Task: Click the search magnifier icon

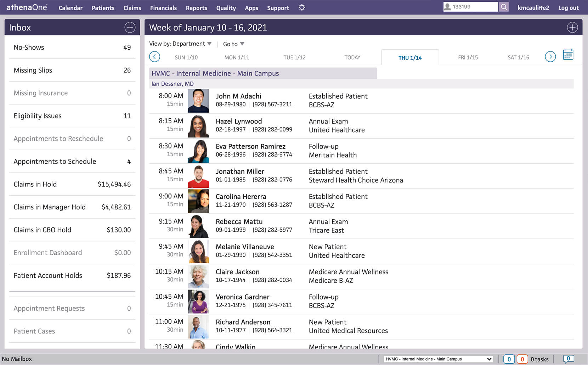Action: (504, 6)
